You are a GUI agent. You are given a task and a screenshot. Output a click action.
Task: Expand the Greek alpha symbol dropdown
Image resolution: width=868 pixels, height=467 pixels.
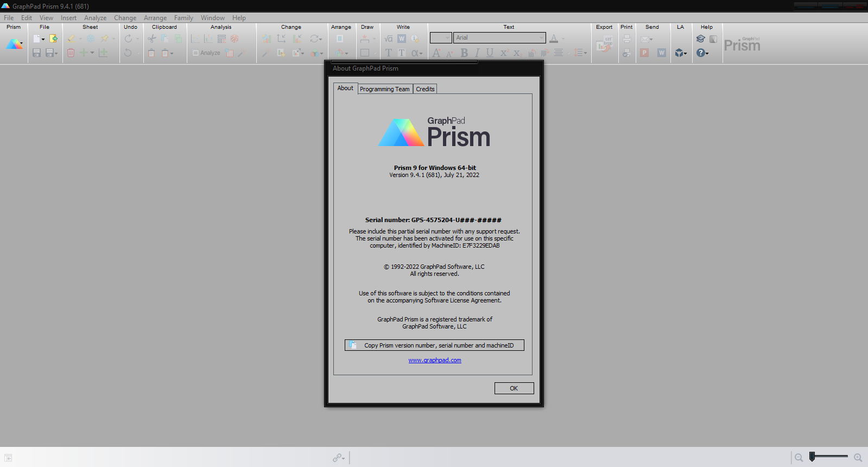421,53
